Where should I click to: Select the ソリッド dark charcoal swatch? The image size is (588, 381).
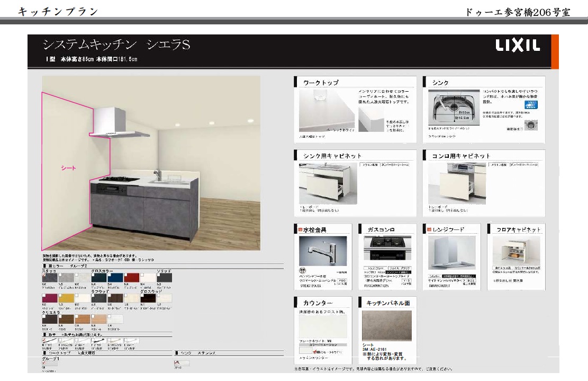[165, 278]
